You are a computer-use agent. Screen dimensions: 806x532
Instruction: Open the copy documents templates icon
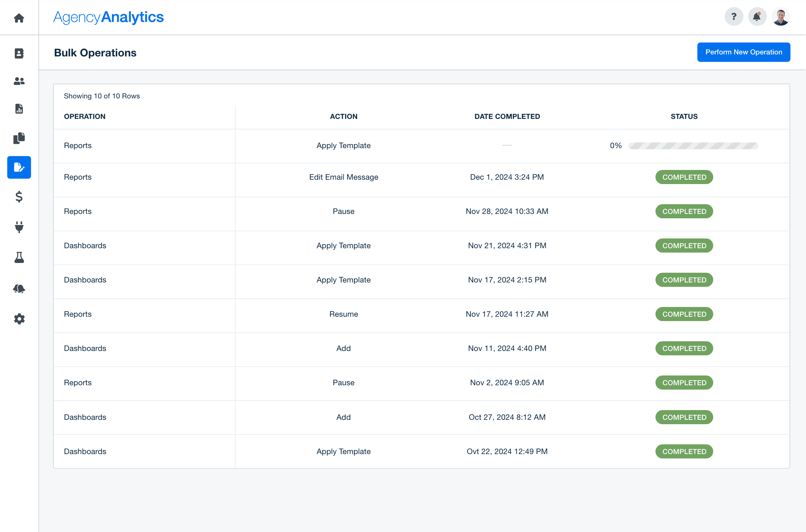pos(19,138)
